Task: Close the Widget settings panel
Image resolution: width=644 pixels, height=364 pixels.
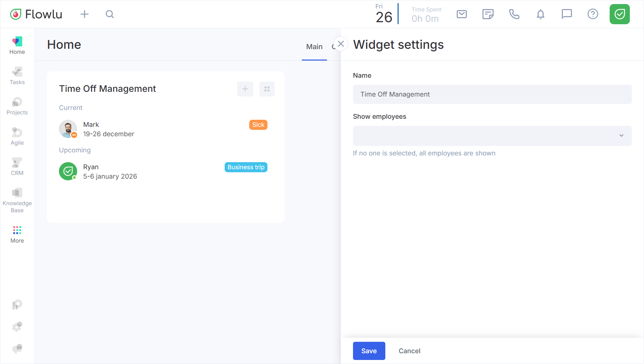Action: pyautogui.click(x=341, y=44)
